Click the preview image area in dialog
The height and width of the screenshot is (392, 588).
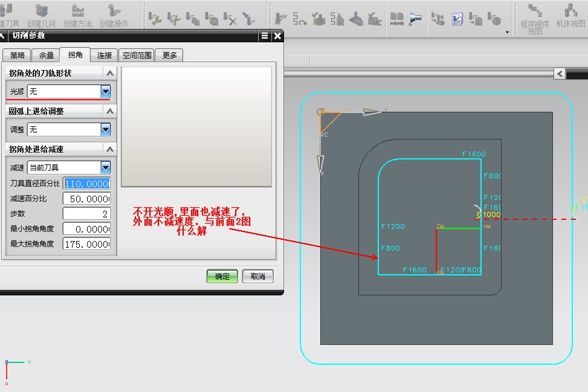coord(196,127)
